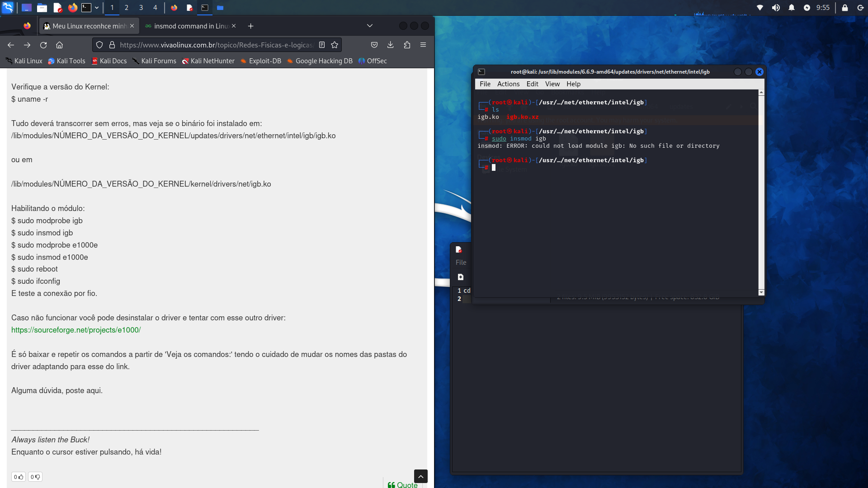This screenshot has height=488, width=868.
Task: Expand the terminal launcher dropdown arrow
Action: tap(97, 8)
